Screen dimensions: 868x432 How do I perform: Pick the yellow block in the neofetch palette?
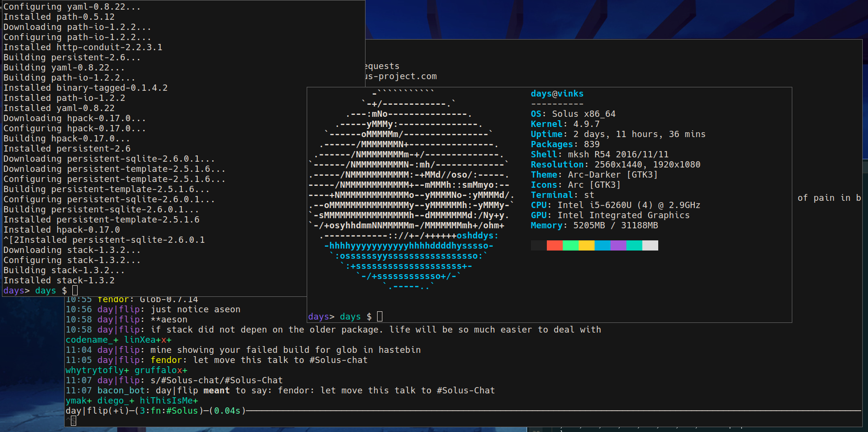[586, 246]
